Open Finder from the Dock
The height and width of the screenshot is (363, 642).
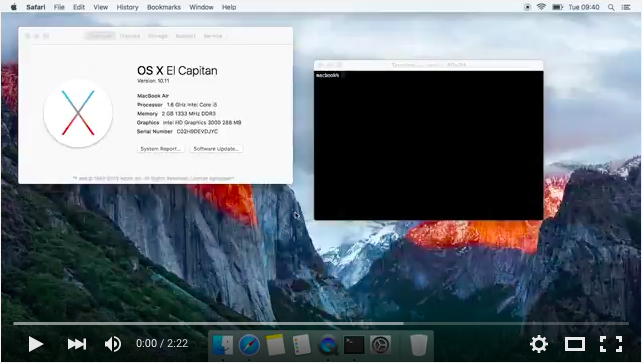pyautogui.click(x=223, y=345)
